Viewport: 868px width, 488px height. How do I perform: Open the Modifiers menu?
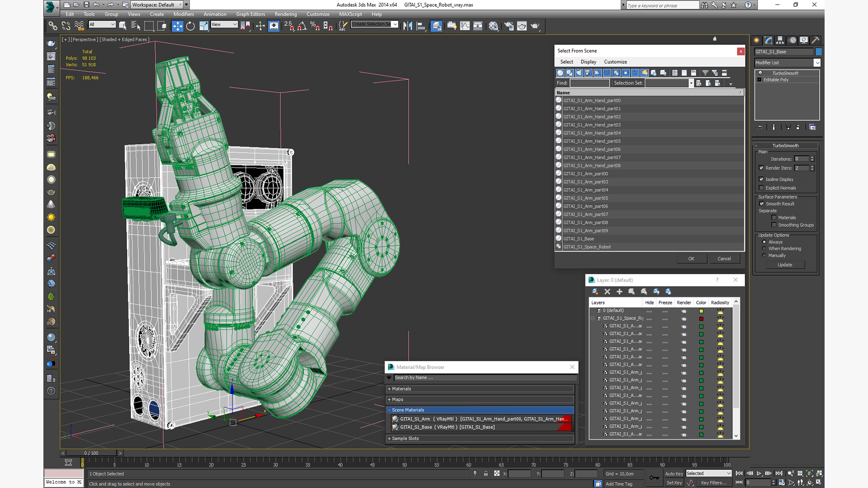pos(184,14)
